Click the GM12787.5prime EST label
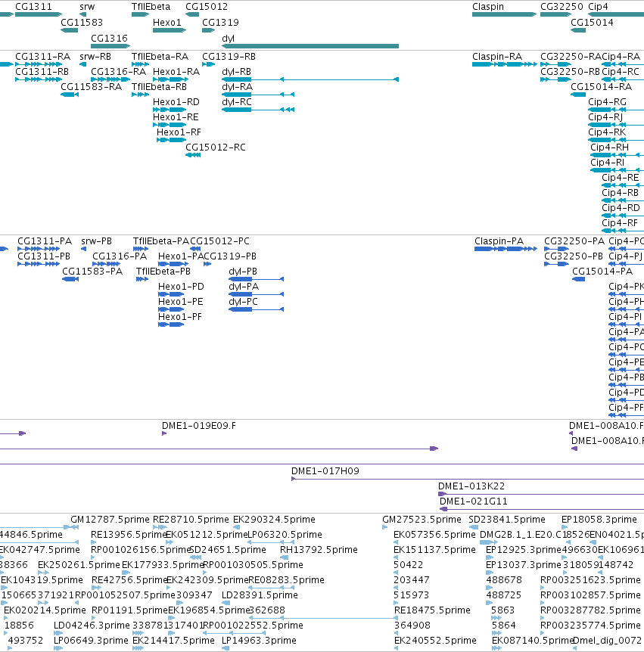The width and height of the screenshot is (644, 652). click(x=110, y=520)
